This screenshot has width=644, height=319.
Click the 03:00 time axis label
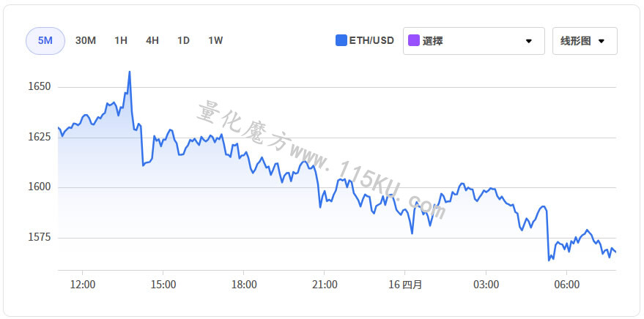[486, 285]
